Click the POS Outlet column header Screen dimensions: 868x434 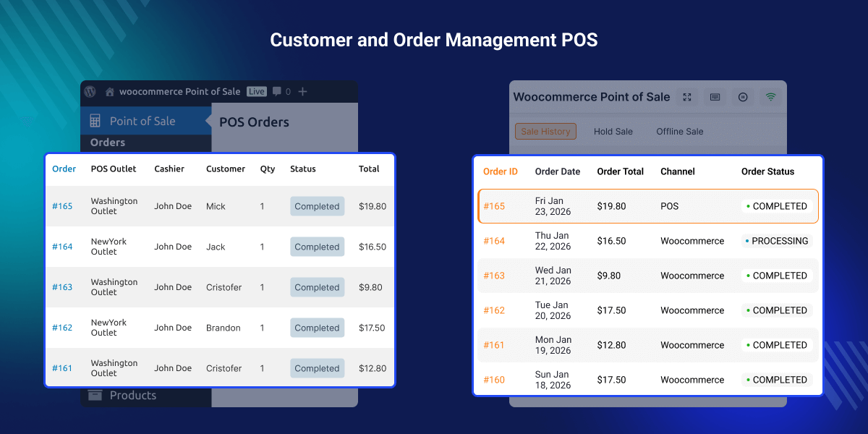(114, 169)
